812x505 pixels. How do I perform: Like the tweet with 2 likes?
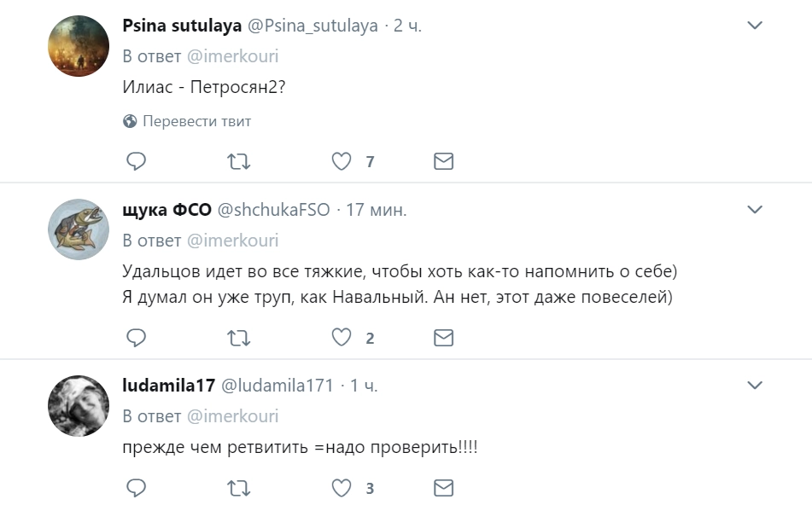(342, 338)
